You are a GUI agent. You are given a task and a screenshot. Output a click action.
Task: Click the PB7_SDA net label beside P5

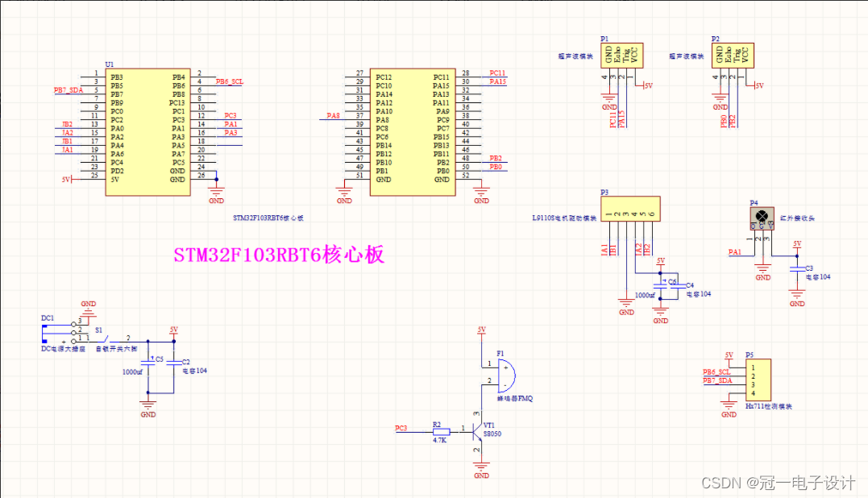click(x=717, y=380)
